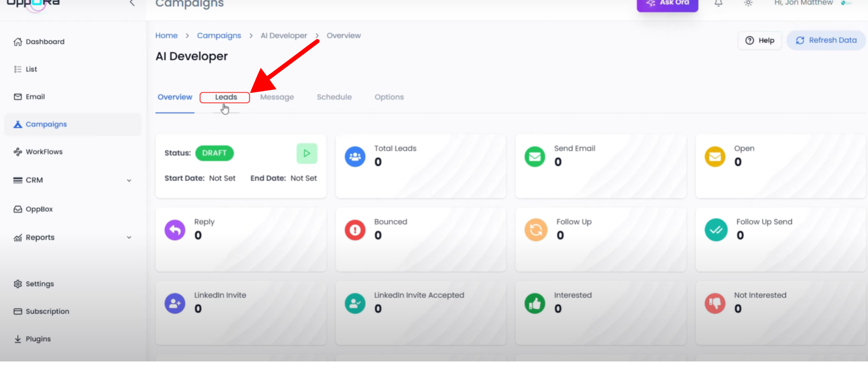The width and height of the screenshot is (868, 378).
Task: Open the Help button
Action: 759,40
